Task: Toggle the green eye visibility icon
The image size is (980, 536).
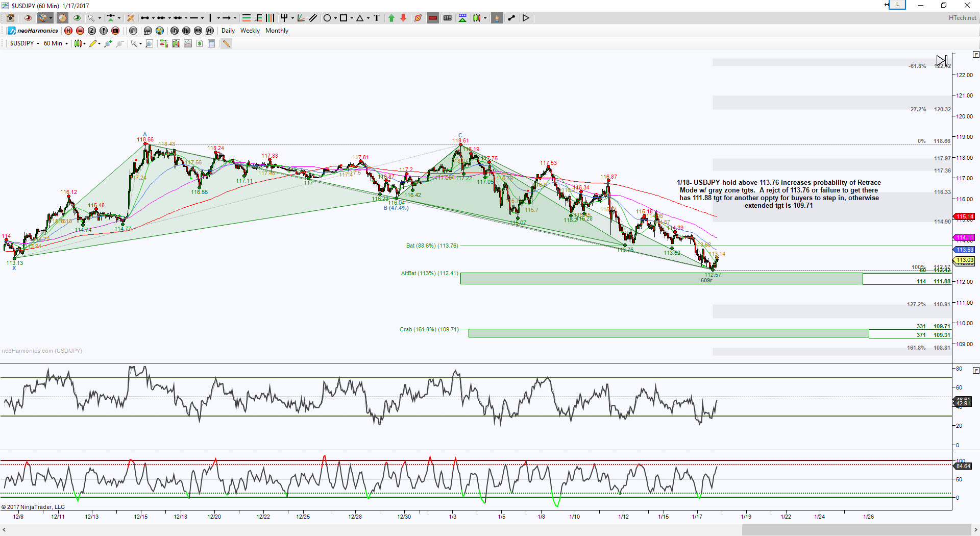Action: (x=77, y=18)
